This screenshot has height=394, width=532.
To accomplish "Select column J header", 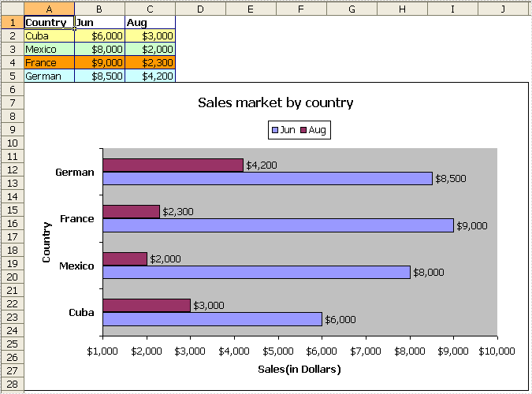I will (x=504, y=9).
